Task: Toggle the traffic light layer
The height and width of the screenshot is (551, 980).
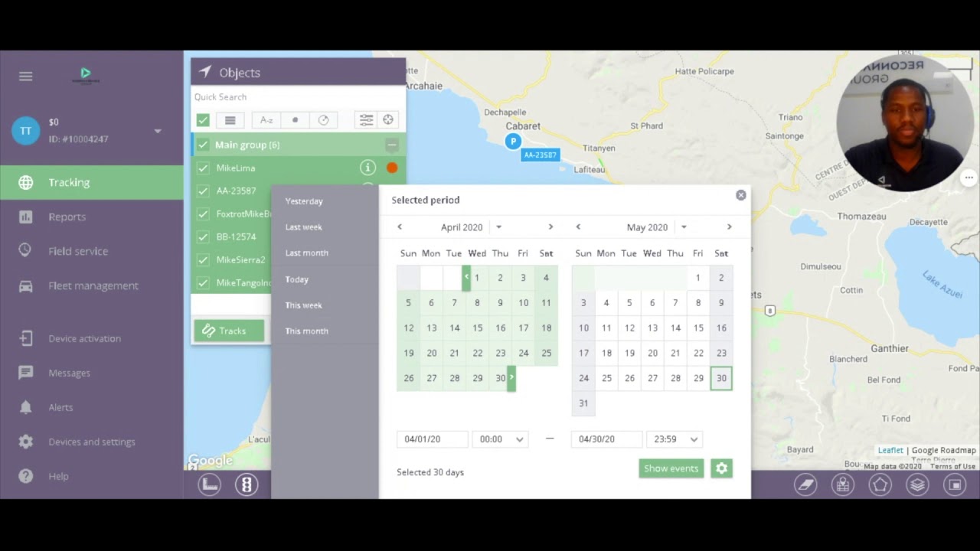Action: pos(247,484)
